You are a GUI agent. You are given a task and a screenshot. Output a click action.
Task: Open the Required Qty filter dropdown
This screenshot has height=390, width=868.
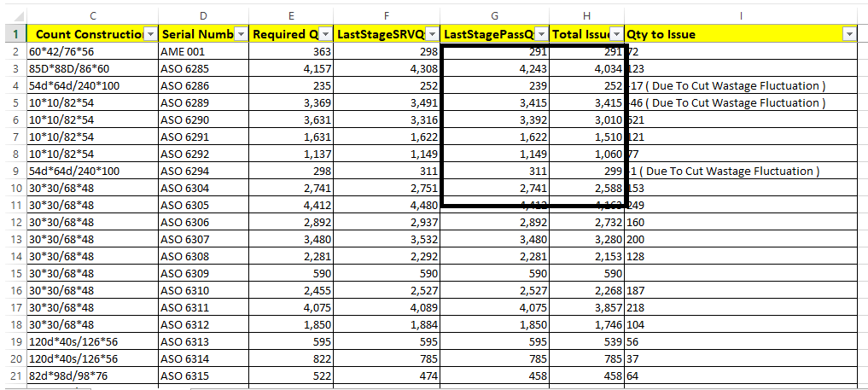[325, 34]
